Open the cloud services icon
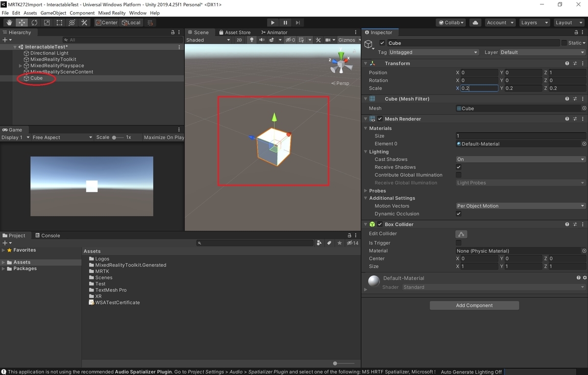 point(475,23)
